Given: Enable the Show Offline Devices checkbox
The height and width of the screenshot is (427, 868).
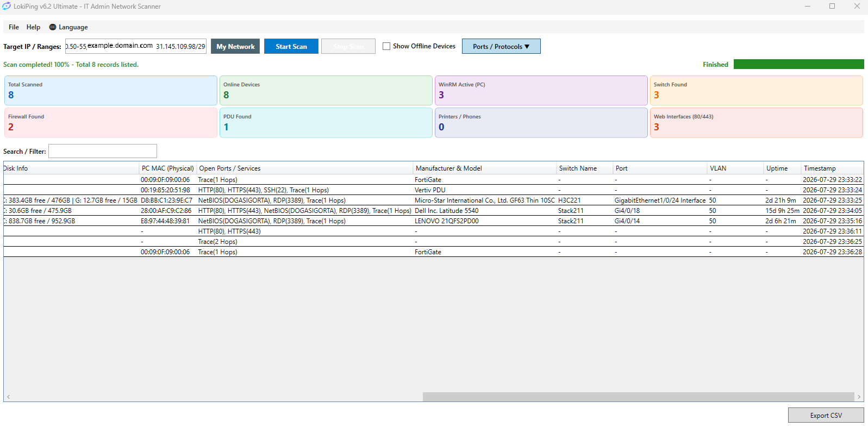Looking at the screenshot, I should pyautogui.click(x=386, y=46).
